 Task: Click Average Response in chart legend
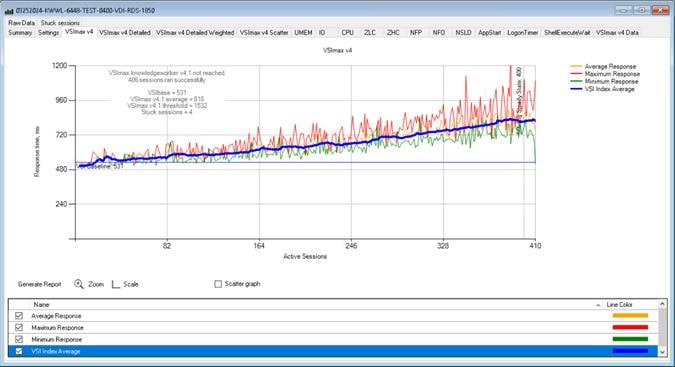pos(610,67)
